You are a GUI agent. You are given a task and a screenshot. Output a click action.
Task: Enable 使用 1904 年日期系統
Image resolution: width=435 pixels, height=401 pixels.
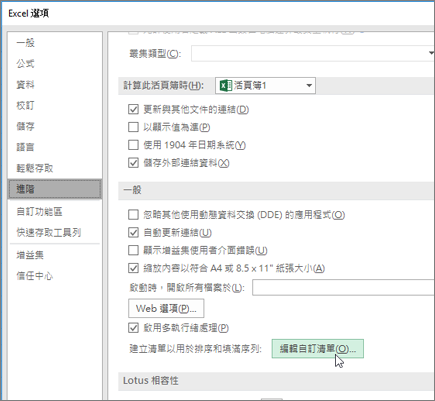pyautogui.click(x=133, y=145)
